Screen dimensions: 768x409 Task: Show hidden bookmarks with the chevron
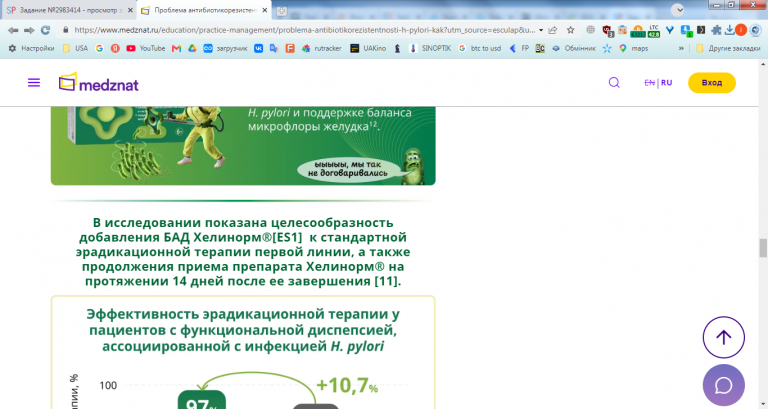pos(681,48)
